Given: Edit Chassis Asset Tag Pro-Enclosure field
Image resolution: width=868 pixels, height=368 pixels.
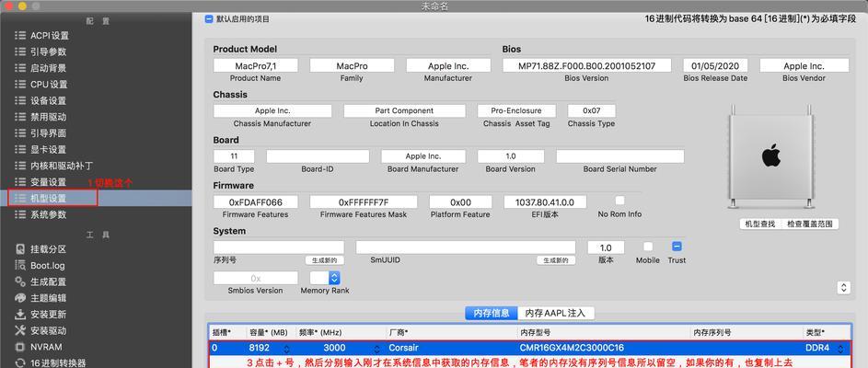Looking at the screenshot, I should point(516,110).
